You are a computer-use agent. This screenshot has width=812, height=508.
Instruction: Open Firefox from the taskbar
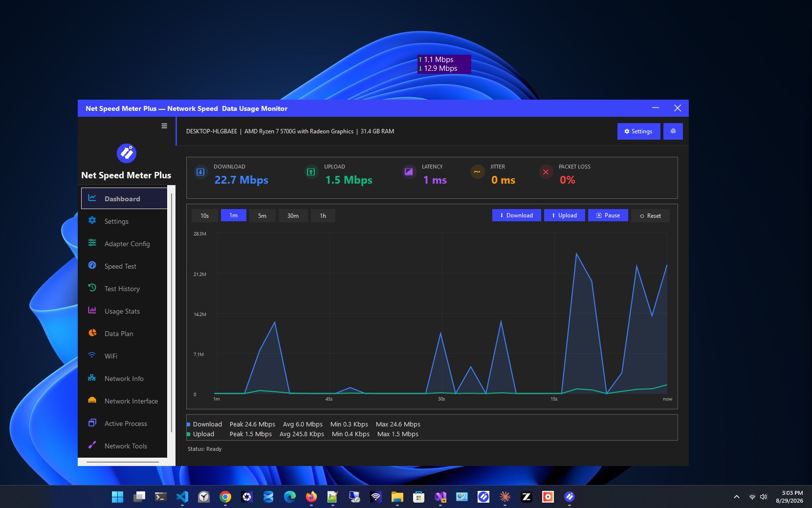click(x=311, y=497)
